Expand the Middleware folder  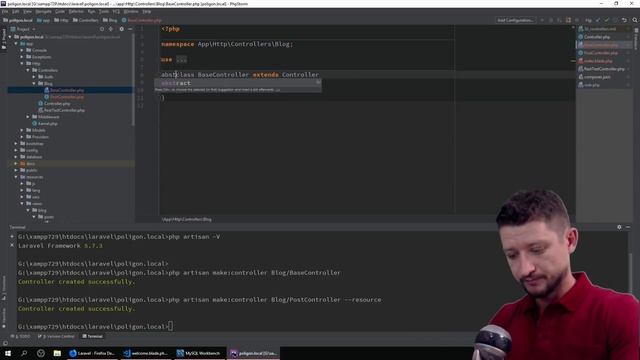[x=28, y=117]
